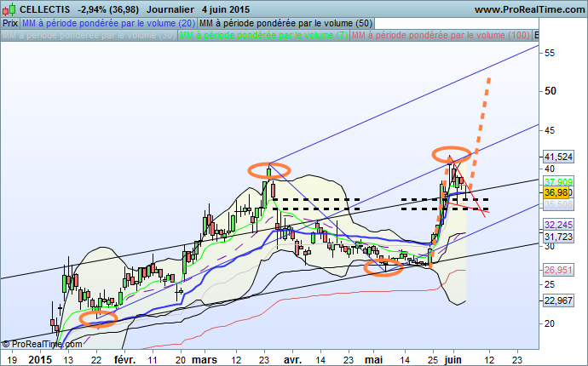
Task: Click the yellow 36,98 current price label
Action: pyautogui.click(x=556, y=192)
